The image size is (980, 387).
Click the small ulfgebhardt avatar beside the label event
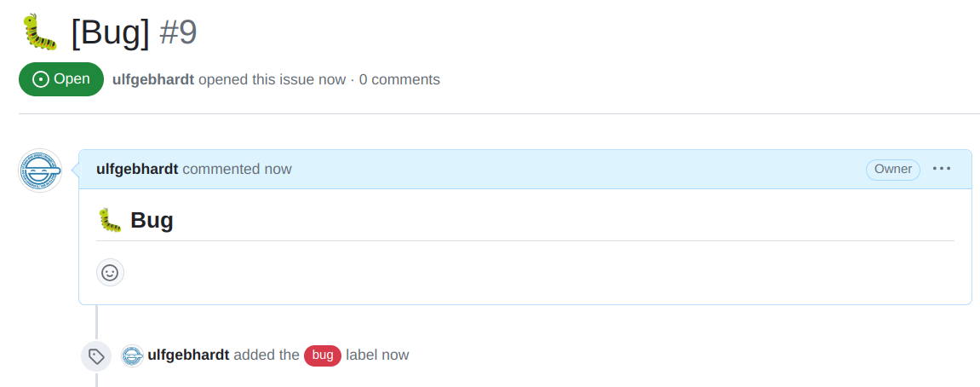(x=132, y=355)
